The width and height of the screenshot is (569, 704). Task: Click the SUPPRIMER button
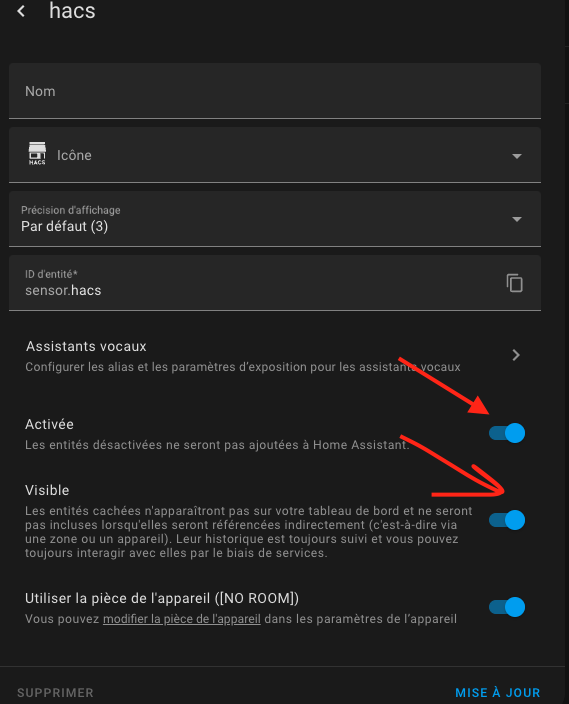(x=55, y=693)
